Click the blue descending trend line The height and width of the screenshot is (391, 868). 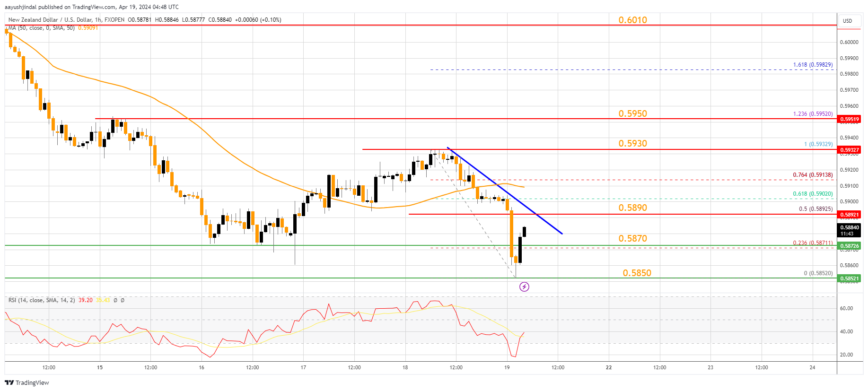point(504,191)
